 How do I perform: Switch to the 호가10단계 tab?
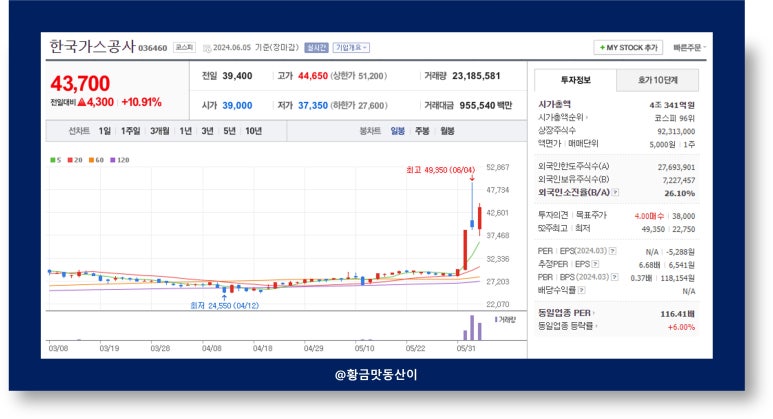click(658, 80)
